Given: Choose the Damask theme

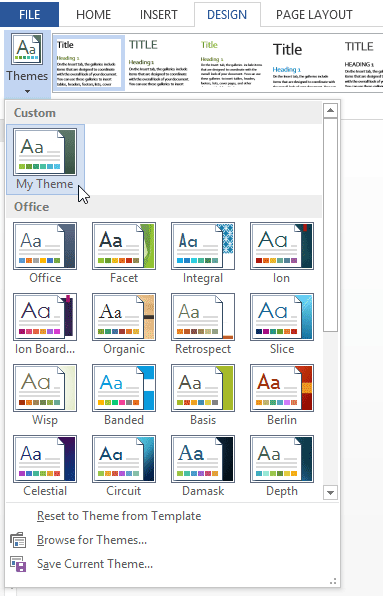Looking at the screenshot, I should point(203,466).
